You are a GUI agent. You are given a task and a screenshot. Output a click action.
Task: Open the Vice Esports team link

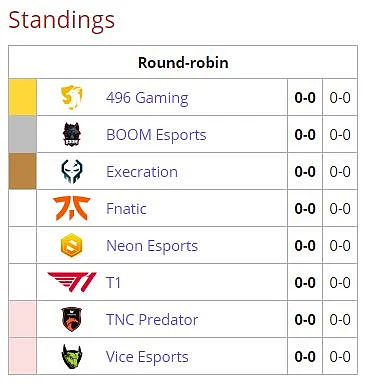[147, 357]
